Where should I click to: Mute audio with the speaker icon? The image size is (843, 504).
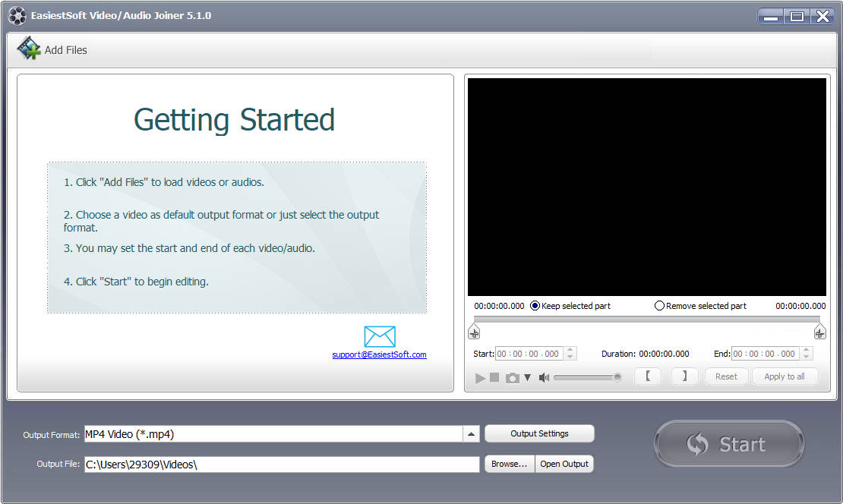tap(544, 377)
